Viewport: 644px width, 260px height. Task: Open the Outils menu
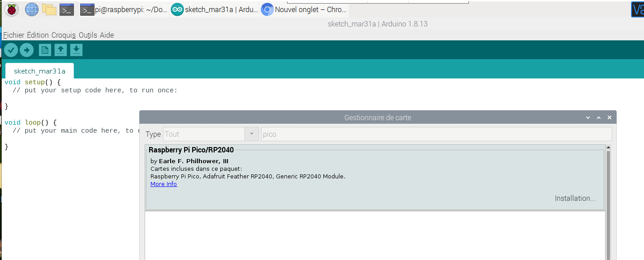(x=88, y=35)
